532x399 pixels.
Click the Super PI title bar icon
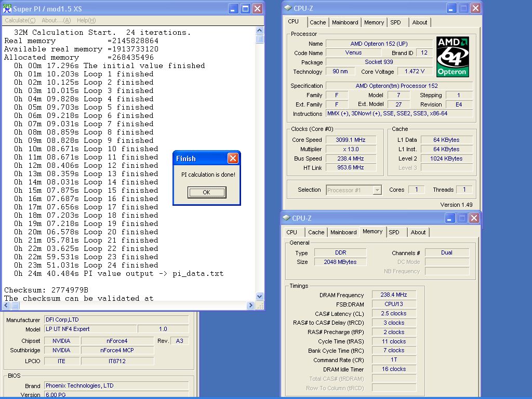tap(7, 8)
